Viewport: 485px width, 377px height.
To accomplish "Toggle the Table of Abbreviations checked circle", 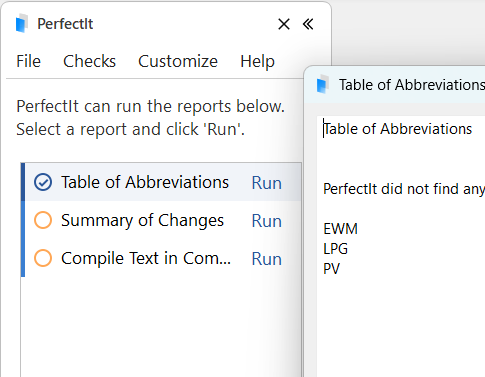I will (x=43, y=182).
